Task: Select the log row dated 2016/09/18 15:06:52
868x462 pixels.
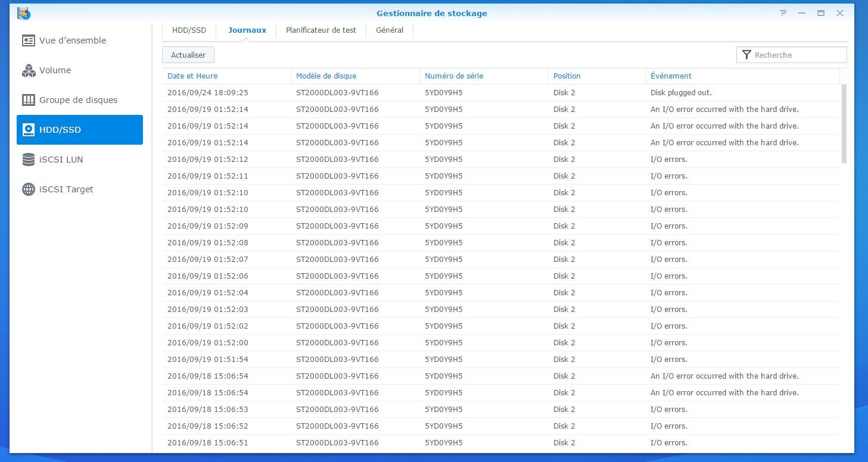Action: point(501,426)
